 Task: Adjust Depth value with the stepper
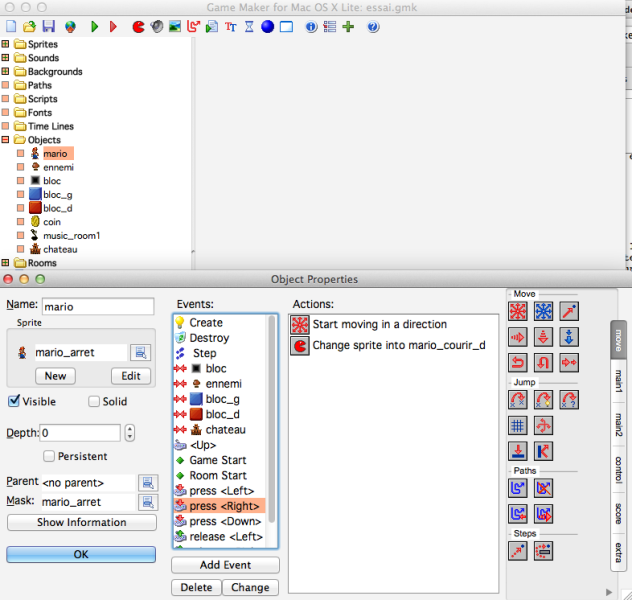(129, 433)
